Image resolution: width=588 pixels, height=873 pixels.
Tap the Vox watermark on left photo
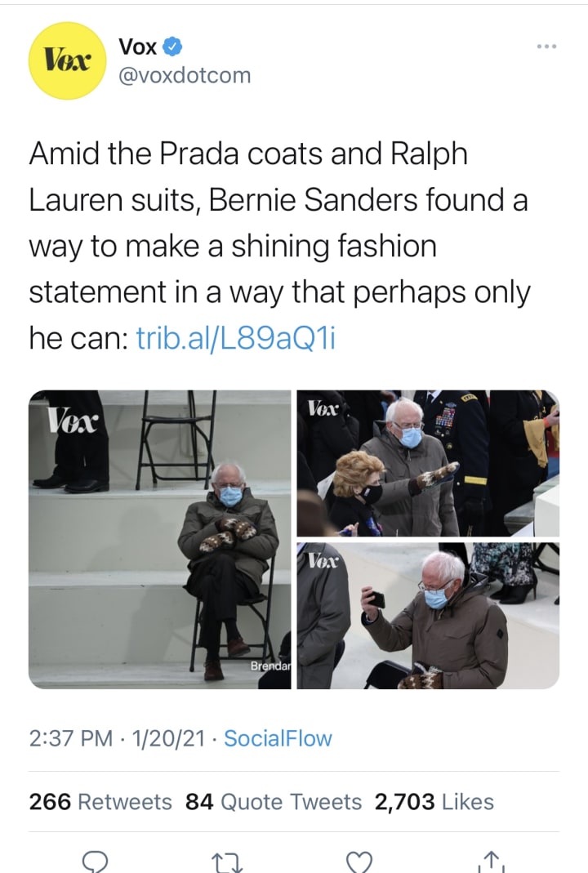point(73,419)
